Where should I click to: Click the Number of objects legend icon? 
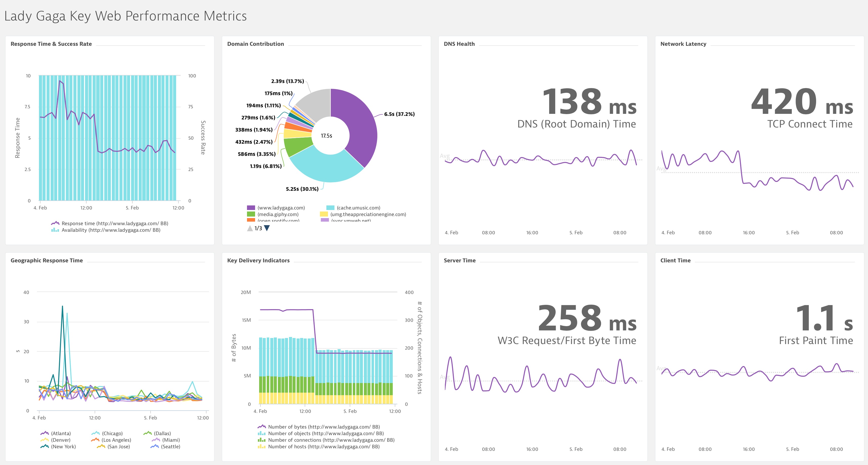click(x=261, y=433)
